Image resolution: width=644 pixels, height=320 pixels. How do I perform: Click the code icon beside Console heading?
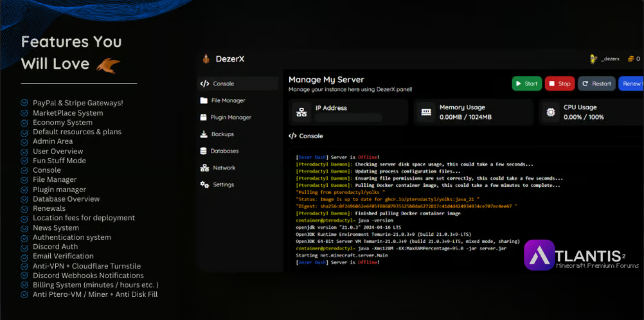click(x=292, y=136)
